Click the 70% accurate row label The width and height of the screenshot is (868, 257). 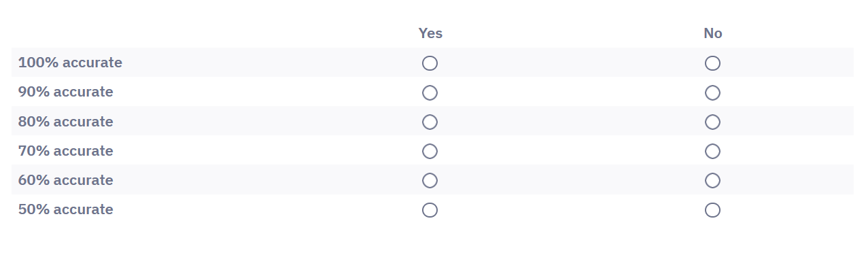(x=66, y=151)
